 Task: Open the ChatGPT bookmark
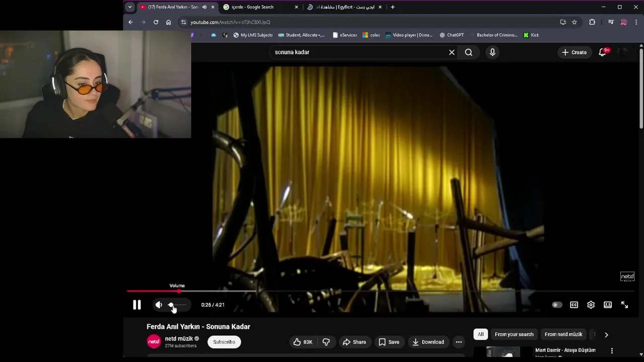click(452, 35)
